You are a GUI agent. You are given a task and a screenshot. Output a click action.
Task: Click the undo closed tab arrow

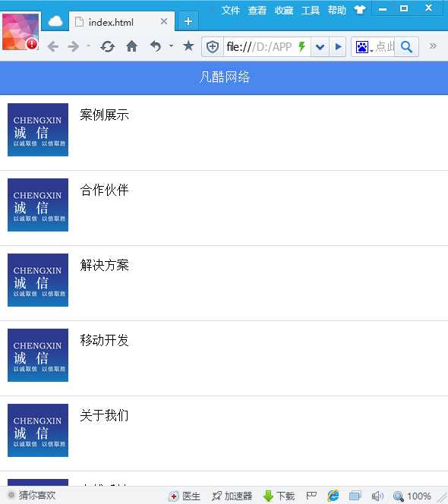coord(156,46)
